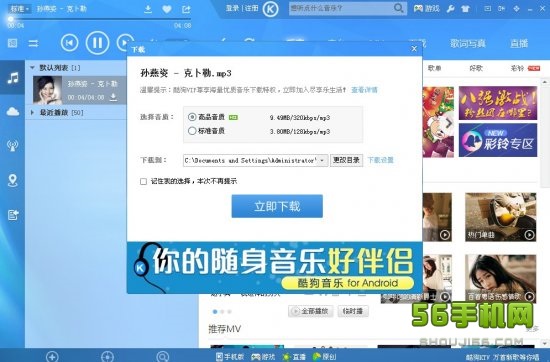Viewport: 550px width, 362px height.
Task: Open 手机版 in the bottom bar
Action: pyautogui.click(x=230, y=357)
